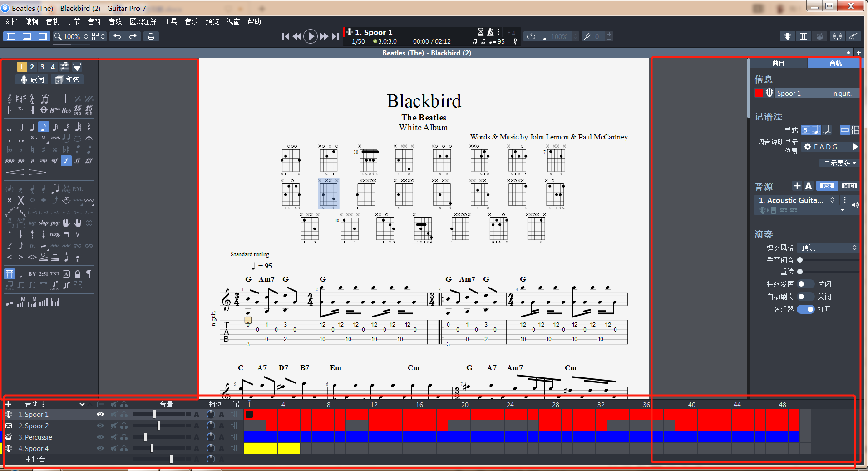The image size is (868, 471).
Task: Click the tuning fork tuner icon
Action: click(x=837, y=36)
